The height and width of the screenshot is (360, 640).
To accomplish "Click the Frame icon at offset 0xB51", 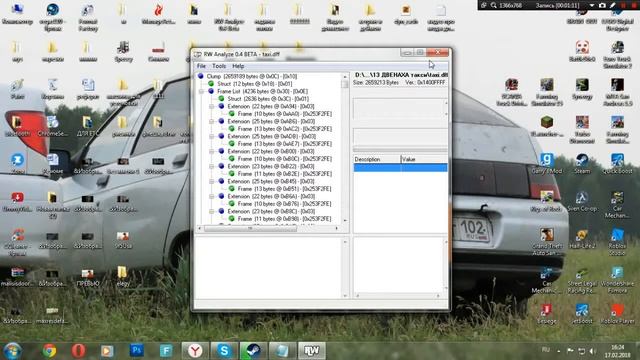I will click(231, 189).
